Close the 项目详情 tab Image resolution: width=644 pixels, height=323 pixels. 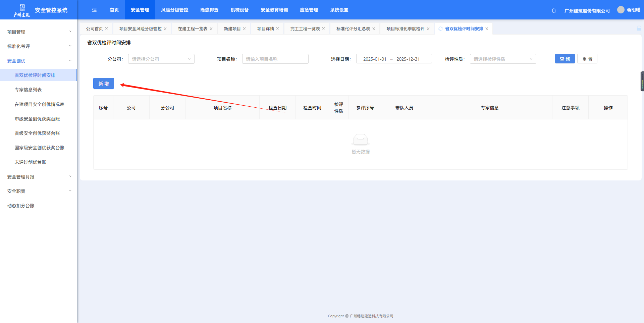pyautogui.click(x=278, y=29)
